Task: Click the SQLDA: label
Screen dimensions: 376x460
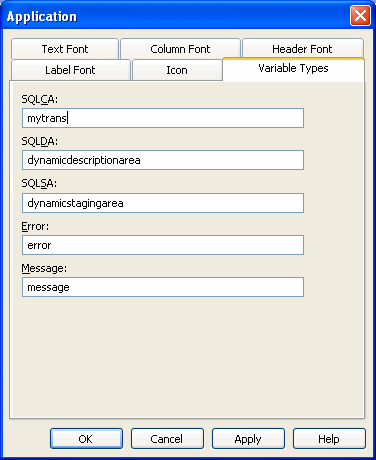Action: 40,141
